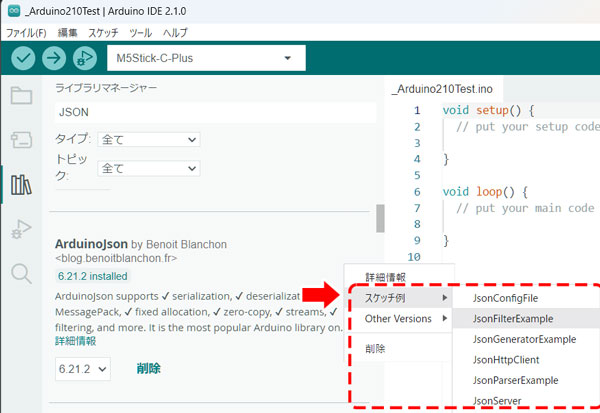Open the JsonConfigFile example
This screenshot has height=413, width=600.
505,298
